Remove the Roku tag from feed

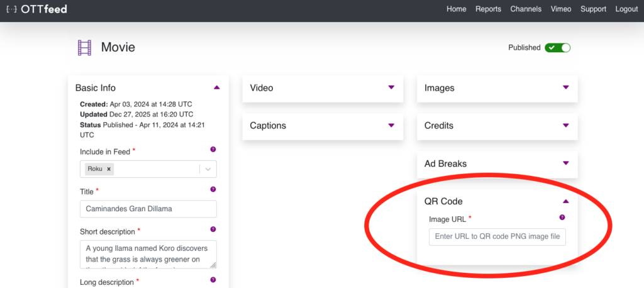(x=109, y=169)
